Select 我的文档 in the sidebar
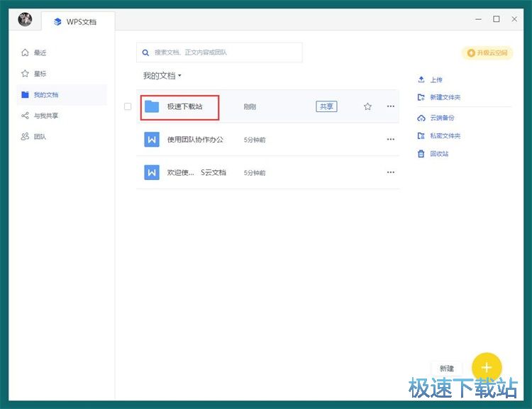 (x=62, y=94)
